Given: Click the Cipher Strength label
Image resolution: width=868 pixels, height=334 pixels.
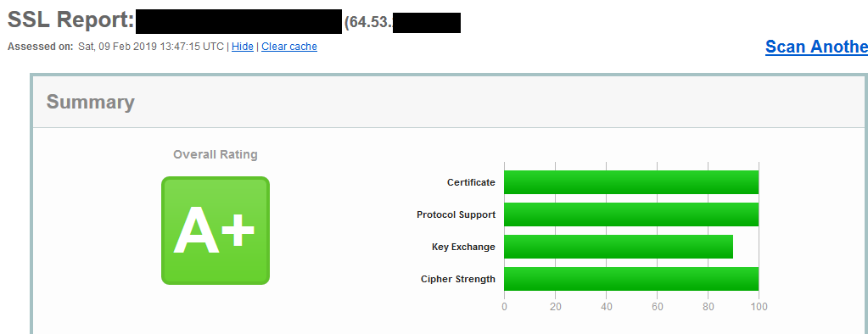Looking at the screenshot, I should 458,279.
